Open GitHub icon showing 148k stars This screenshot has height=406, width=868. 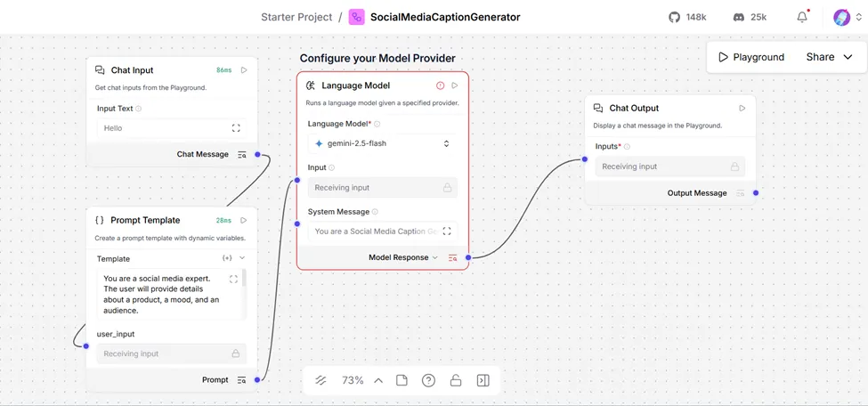pos(674,17)
